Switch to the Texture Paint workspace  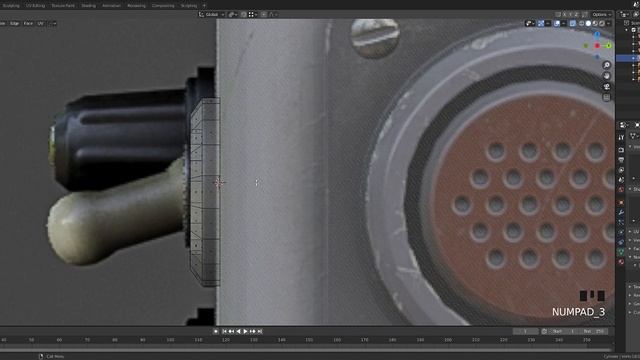[63, 6]
